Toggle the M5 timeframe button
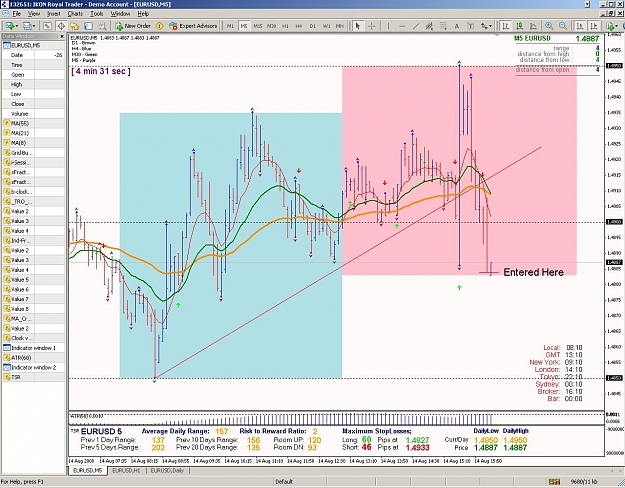 244,26
